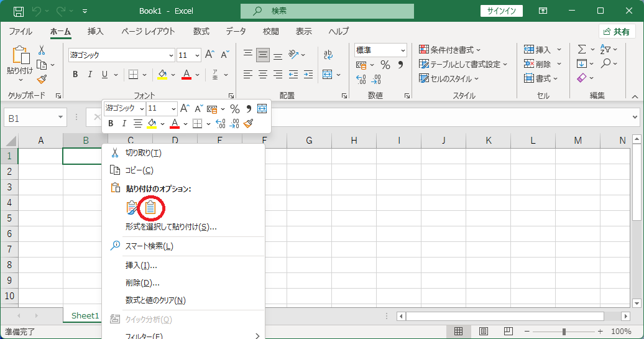Open font name 游ゴシック dropdown in ribbon
The height and width of the screenshot is (339, 644).
[x=172, y=55]
